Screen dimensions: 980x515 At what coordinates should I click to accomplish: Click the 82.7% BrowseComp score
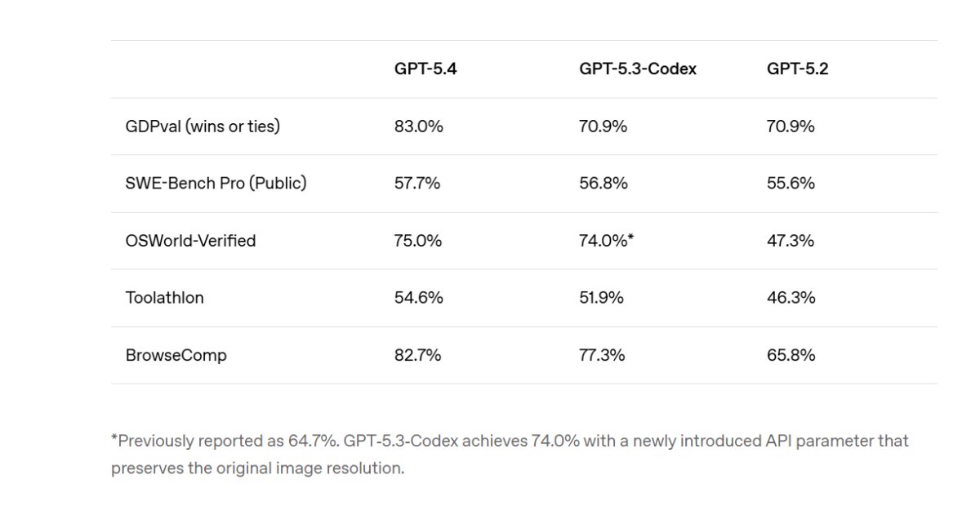point(418,355)
